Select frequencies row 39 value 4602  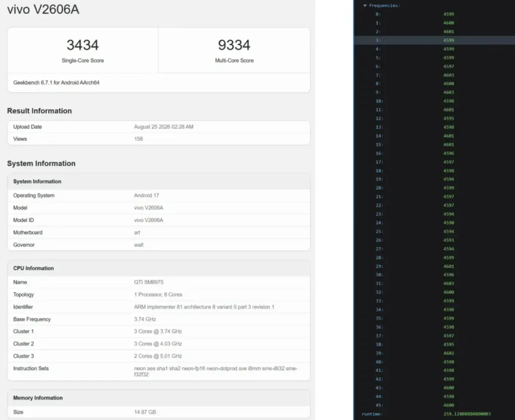click(x=449, y=353)
